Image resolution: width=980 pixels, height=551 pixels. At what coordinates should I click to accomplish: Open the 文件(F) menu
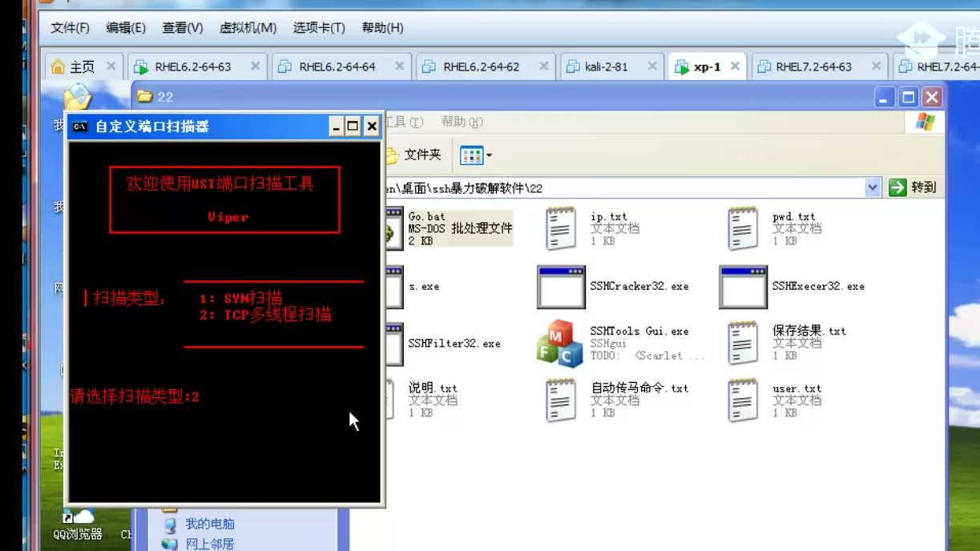[x=71, y=28]
